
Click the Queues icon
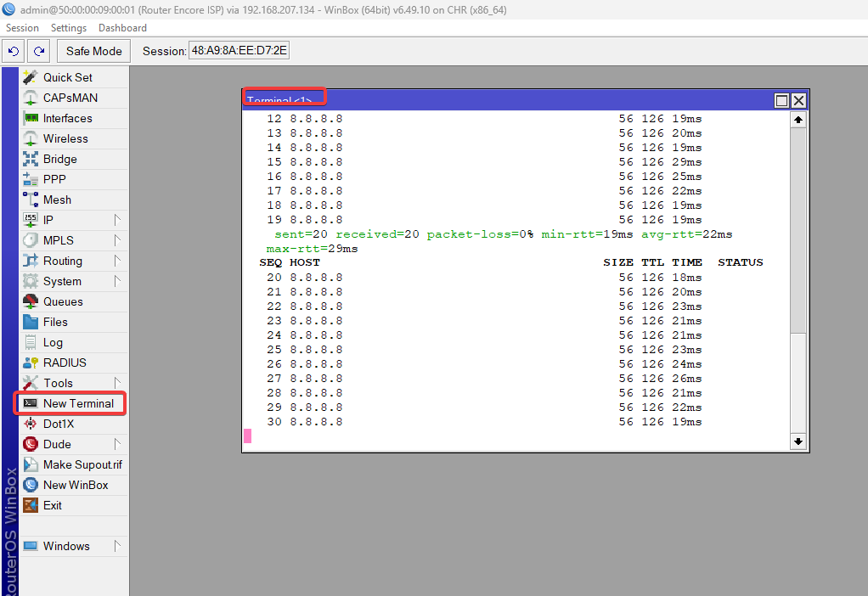pos(31,301)
